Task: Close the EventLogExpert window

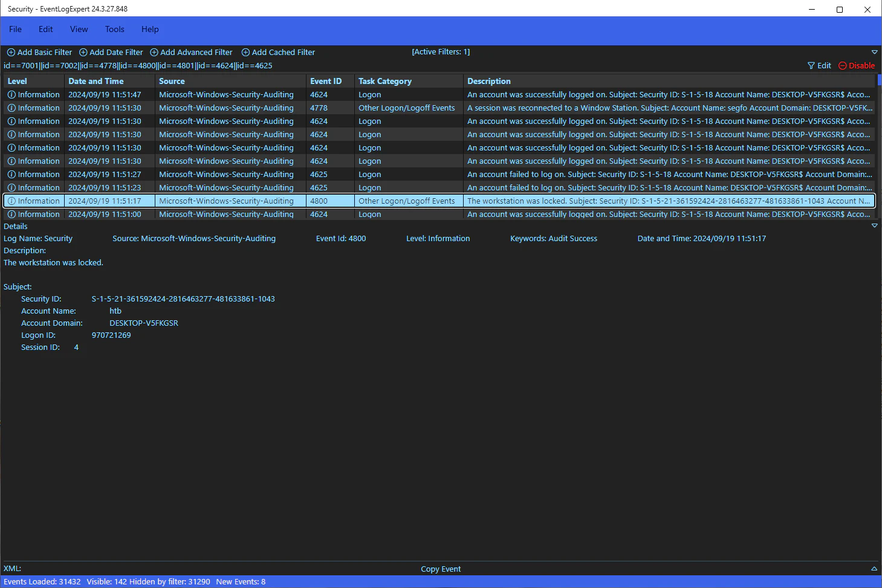Action: click(867, 9)
